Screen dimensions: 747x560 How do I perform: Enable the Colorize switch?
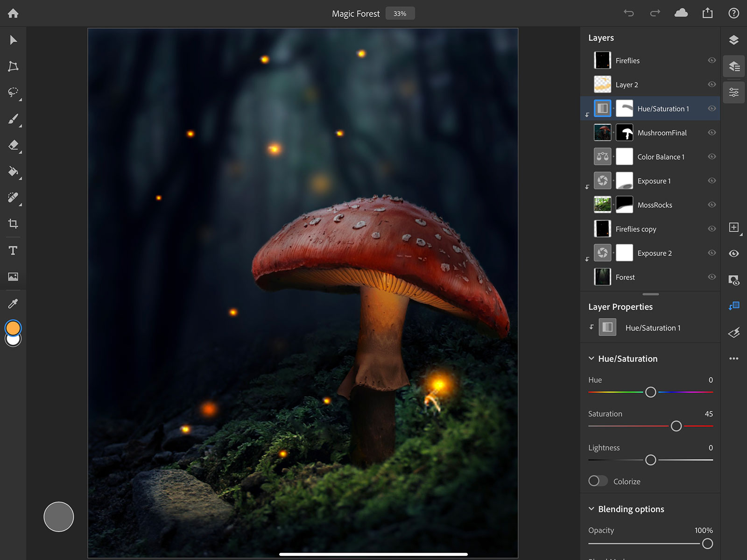[x=598, y=481]
